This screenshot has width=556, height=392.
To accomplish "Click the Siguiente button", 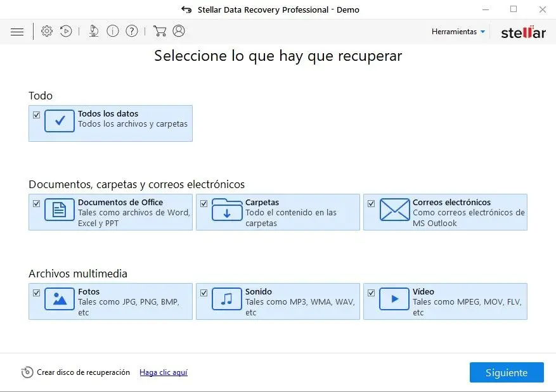I will click(x=507, y=372).
